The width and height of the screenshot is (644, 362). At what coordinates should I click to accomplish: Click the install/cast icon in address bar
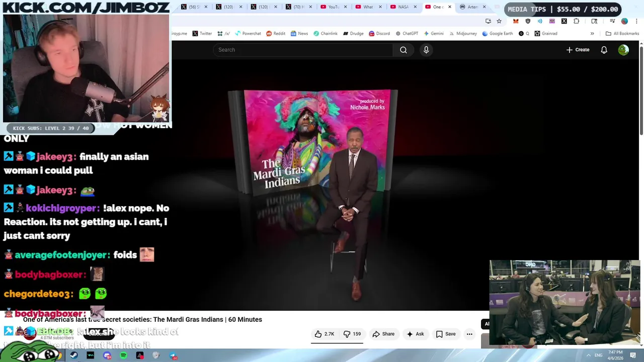tap(488, 21)
